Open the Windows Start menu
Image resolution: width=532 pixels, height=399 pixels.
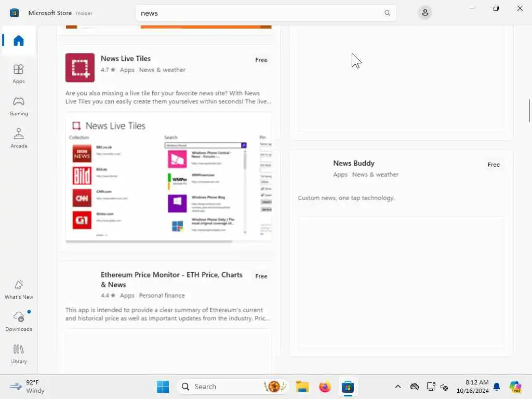click(x=163, y=387)
